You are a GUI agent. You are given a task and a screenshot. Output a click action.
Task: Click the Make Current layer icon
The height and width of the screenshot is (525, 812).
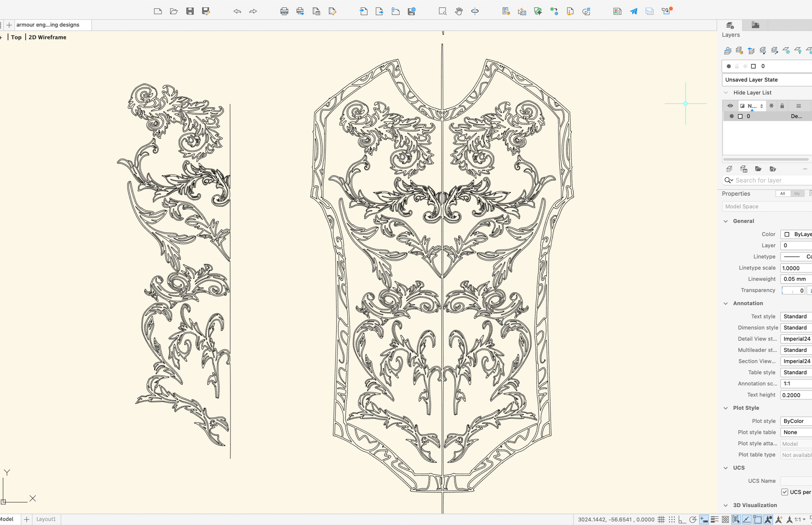point(728,51)
